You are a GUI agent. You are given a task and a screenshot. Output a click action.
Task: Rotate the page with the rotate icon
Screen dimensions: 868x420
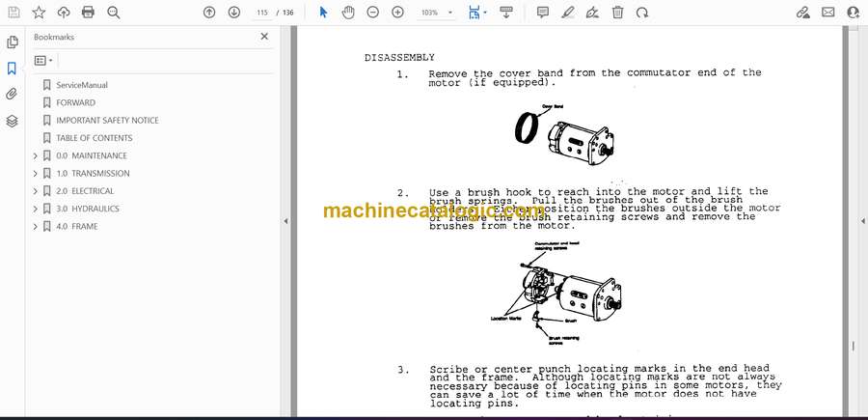(x=642, y=13)
